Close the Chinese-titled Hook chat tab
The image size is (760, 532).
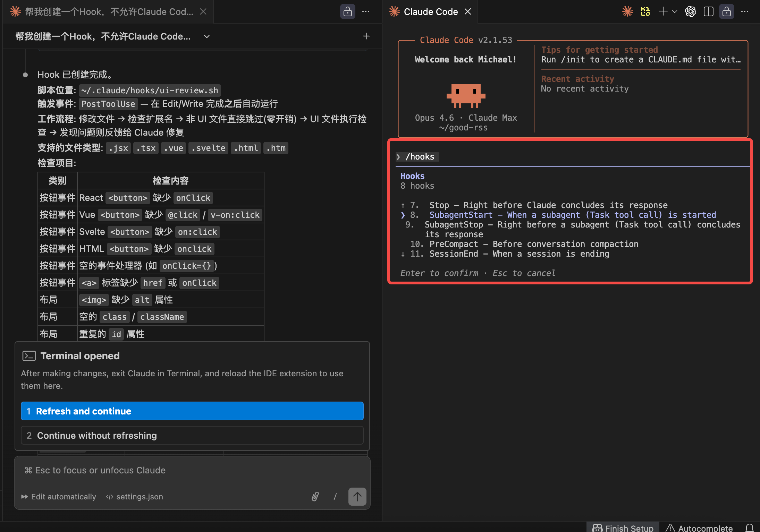pyautogui.click(x=203, y=12)
